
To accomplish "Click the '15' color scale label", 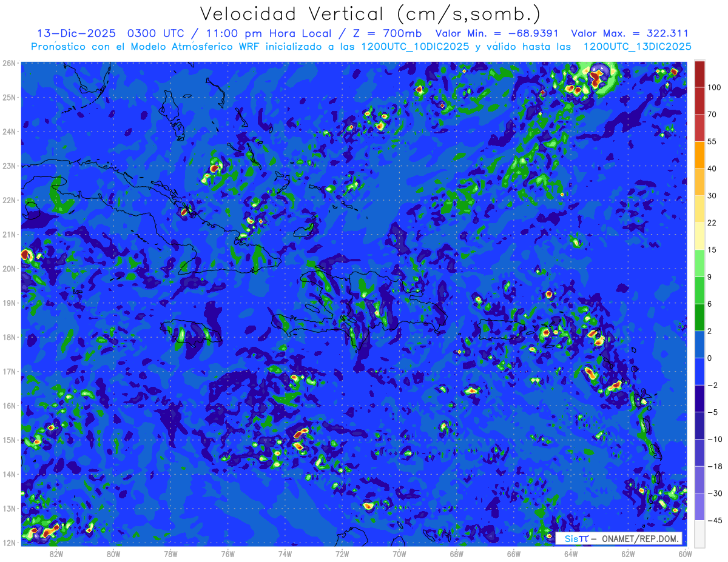I will point(712,250).
